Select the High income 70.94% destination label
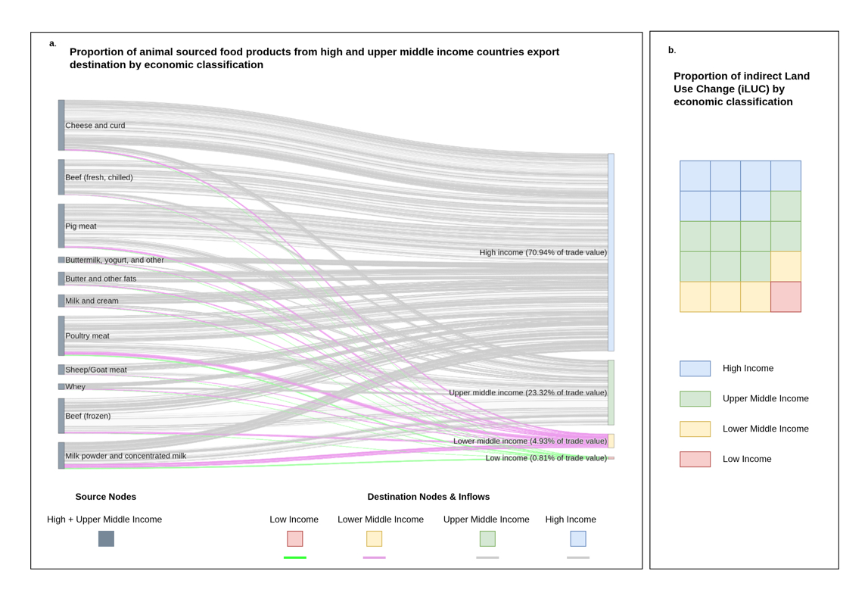Viewport: 868px width, 599px height. coord(543,252)
